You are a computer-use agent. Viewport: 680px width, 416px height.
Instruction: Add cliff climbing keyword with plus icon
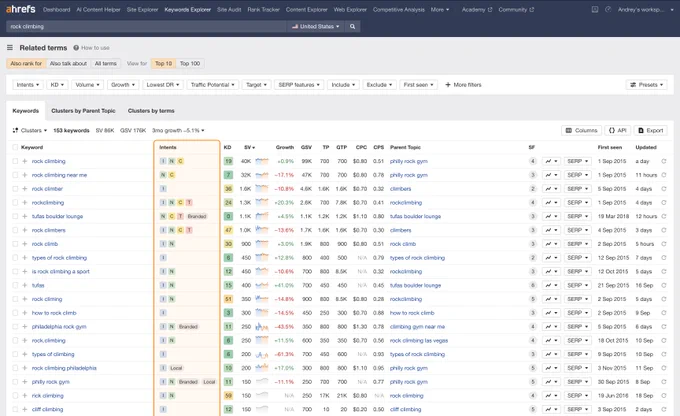25,409
